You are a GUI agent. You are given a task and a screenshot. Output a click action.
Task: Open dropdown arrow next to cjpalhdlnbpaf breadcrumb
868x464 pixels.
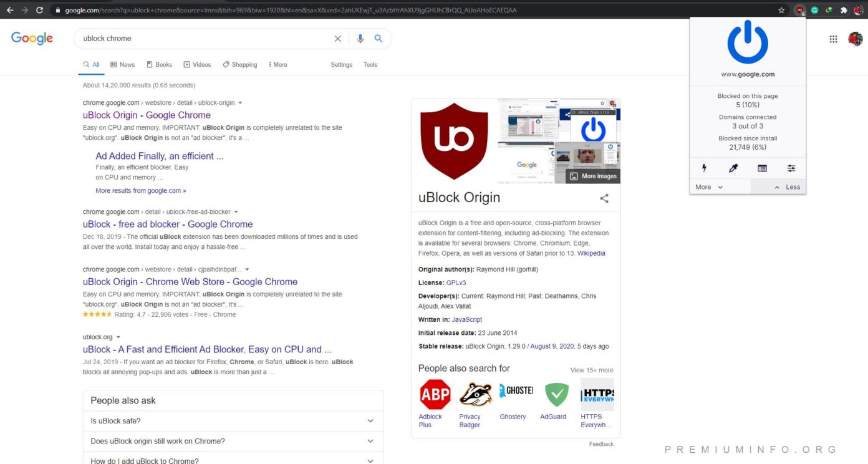point(247,269)
